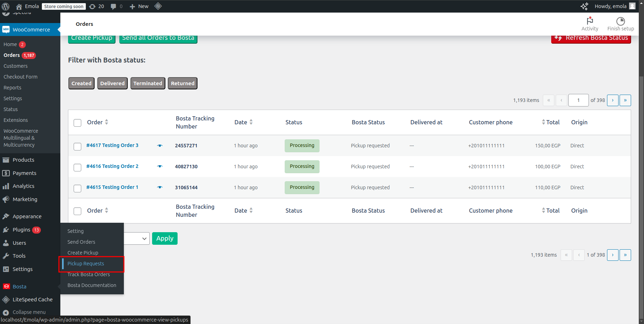Open the updates icon showing 20
Screen dimensions: 644x324
[92, 6]
